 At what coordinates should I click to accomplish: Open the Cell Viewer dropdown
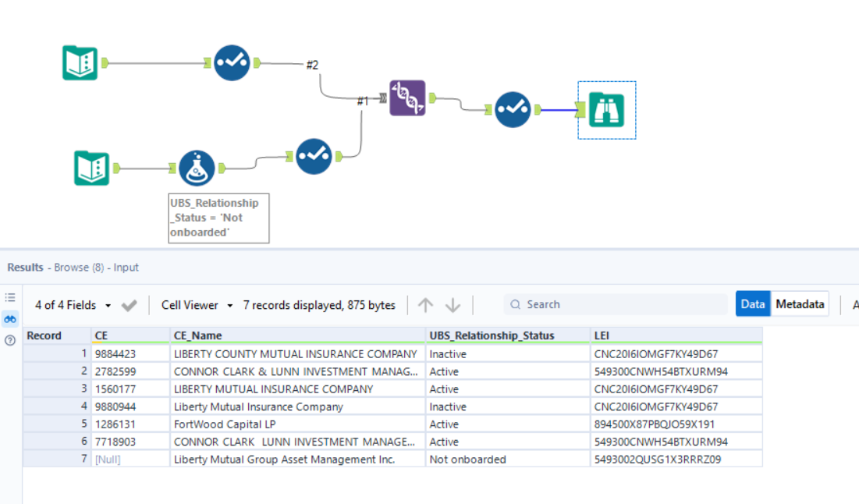pos(197,305)
